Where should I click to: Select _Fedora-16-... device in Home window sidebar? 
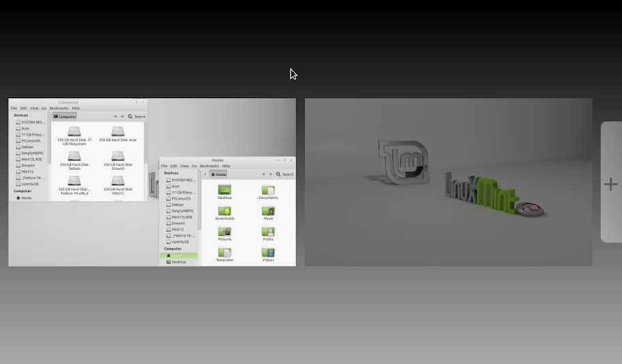click(x=180, y=236)
